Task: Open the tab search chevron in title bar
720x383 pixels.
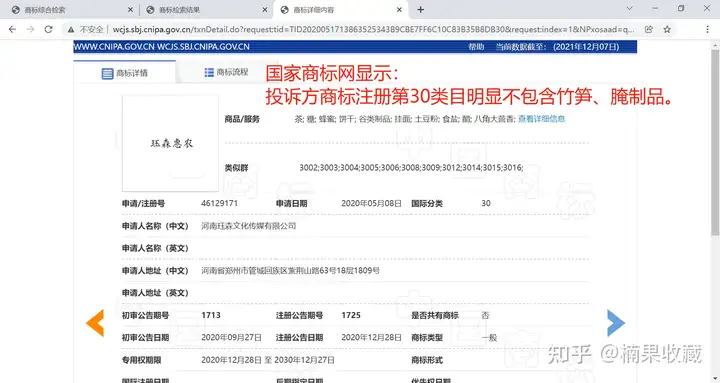Action: [x=630, y=8]
